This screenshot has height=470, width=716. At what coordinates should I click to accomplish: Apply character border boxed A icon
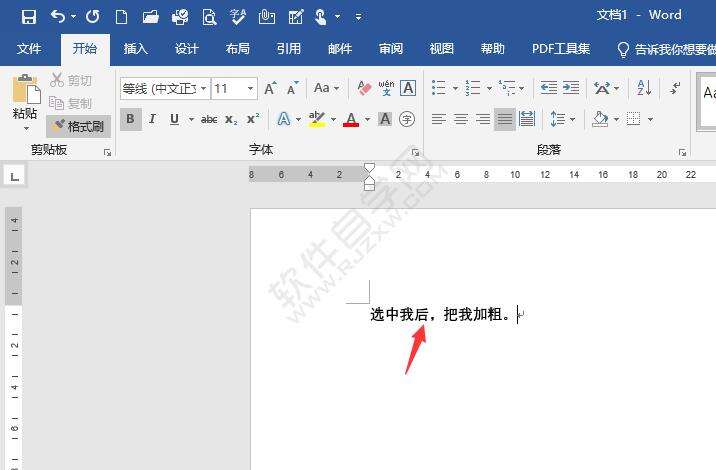point(408,88)
